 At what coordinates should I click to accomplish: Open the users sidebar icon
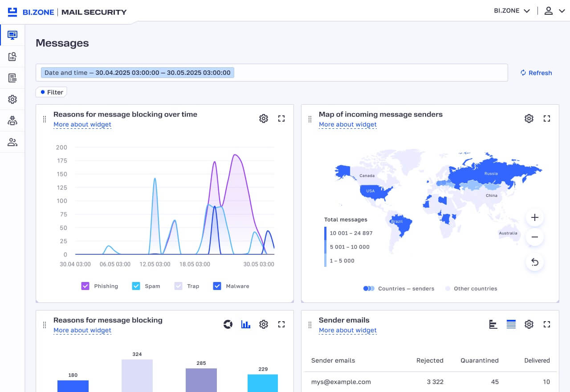(x=12, y=143)
